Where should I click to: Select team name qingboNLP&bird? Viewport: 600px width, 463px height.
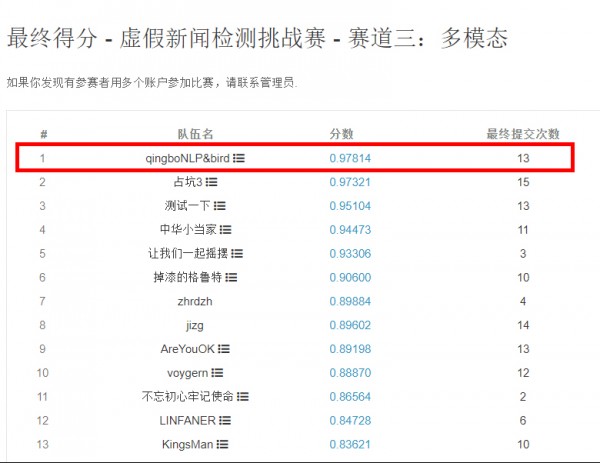pos(187,158)
